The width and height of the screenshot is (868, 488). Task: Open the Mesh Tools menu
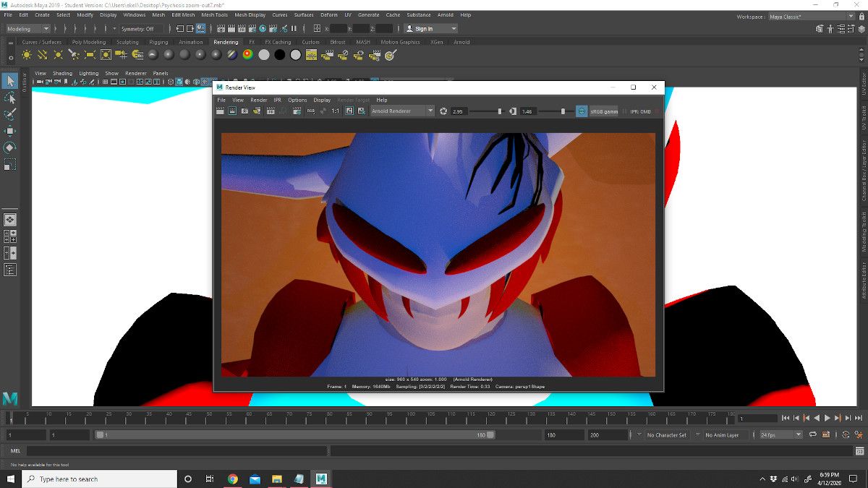[214, 14]
